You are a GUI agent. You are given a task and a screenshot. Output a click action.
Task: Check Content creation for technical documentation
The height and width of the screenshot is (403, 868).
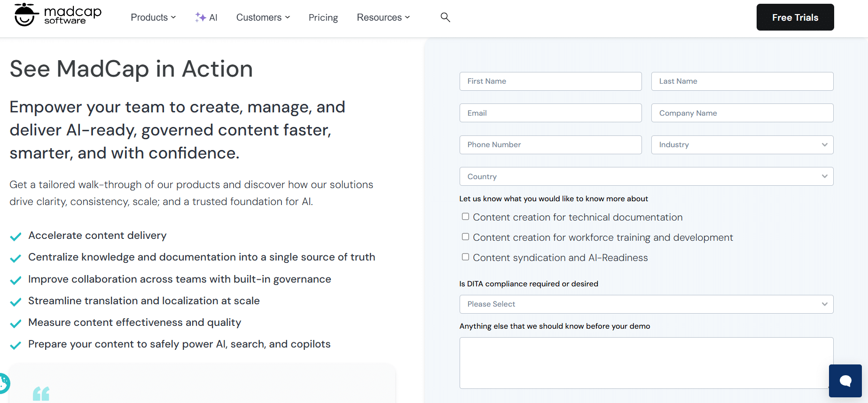(465, 216)
